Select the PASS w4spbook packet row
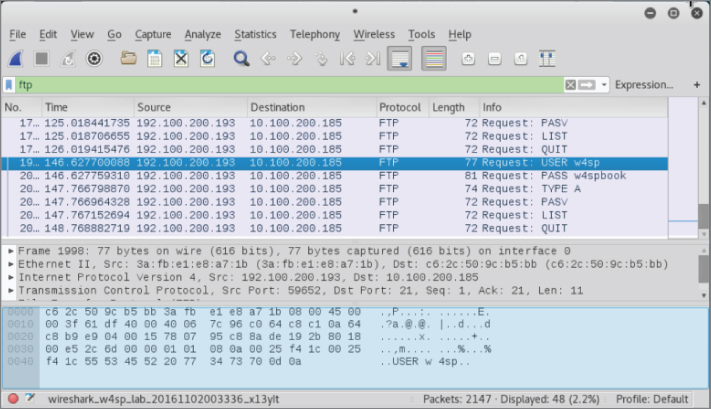The image size is (711, 409). tap(335, 175)
